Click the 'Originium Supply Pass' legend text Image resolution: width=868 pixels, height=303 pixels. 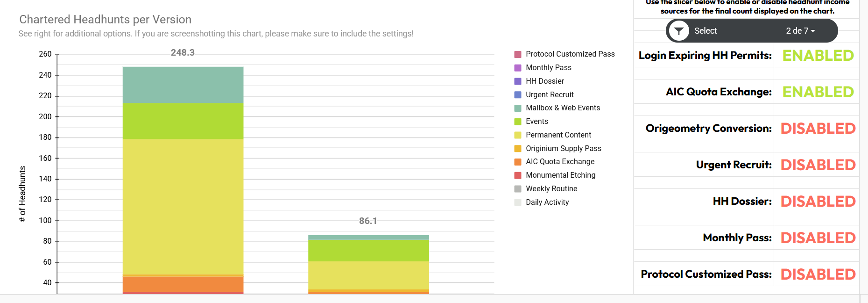[x=564, y=149]
